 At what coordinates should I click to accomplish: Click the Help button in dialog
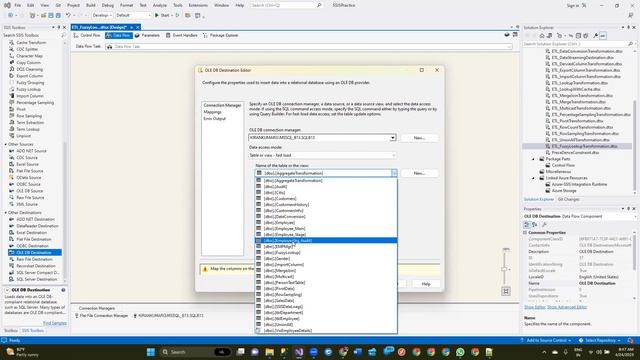coord(426,284)
